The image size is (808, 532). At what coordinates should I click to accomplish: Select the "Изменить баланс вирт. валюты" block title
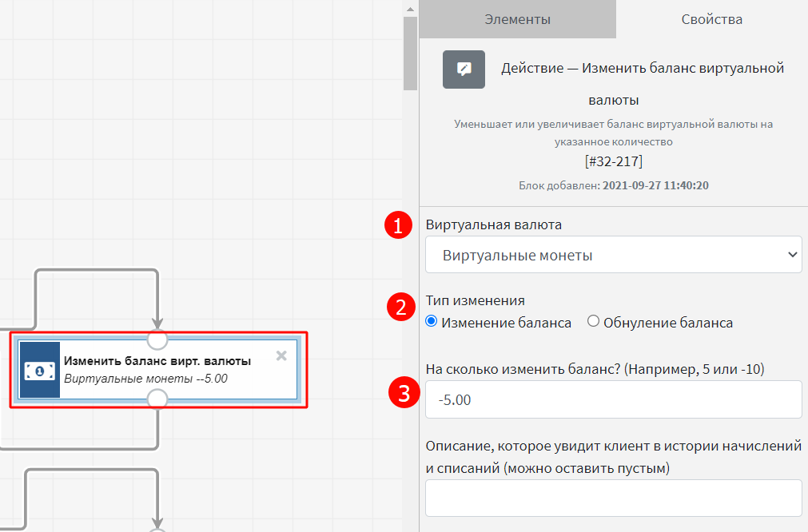157,361
